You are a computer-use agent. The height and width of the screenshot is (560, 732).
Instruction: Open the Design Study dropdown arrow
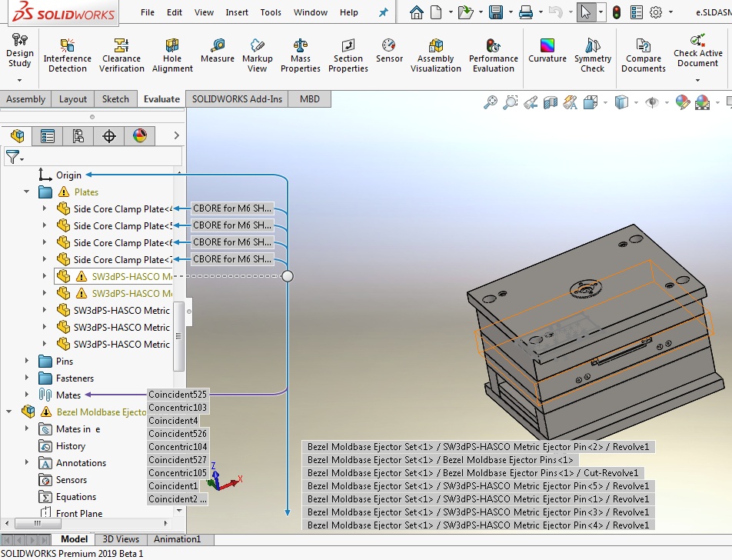coord(20,80)
